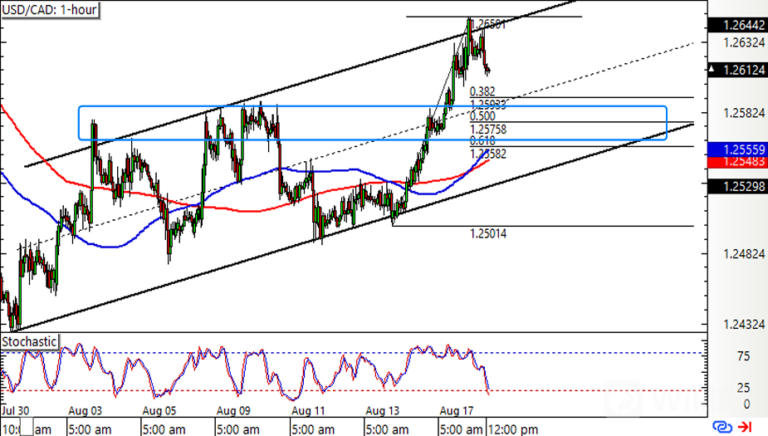The image size is (768, 436).
Task: Click the black 1.25298 price label
Action: pos(736,186)
